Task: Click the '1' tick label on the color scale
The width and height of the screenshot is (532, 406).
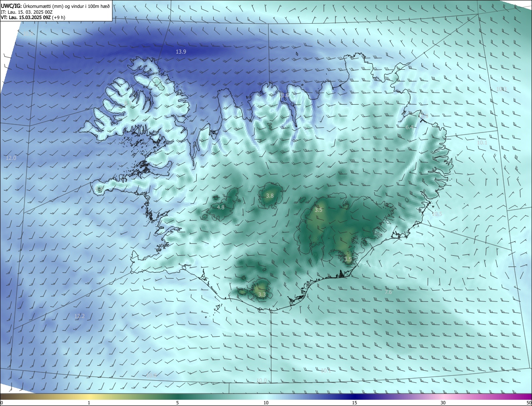Action: click(x=89, y=403)
